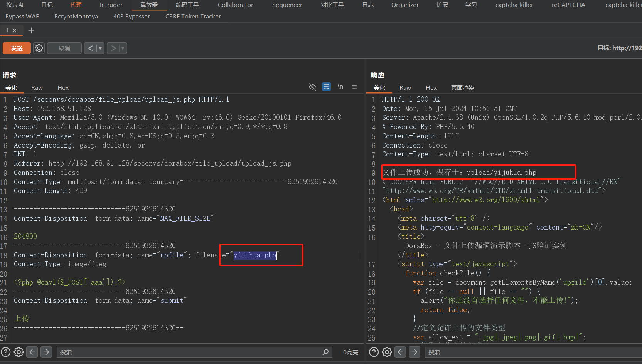Open the CSRF Token Tracker tab
The image size is (642, 364).
point(193,17)
